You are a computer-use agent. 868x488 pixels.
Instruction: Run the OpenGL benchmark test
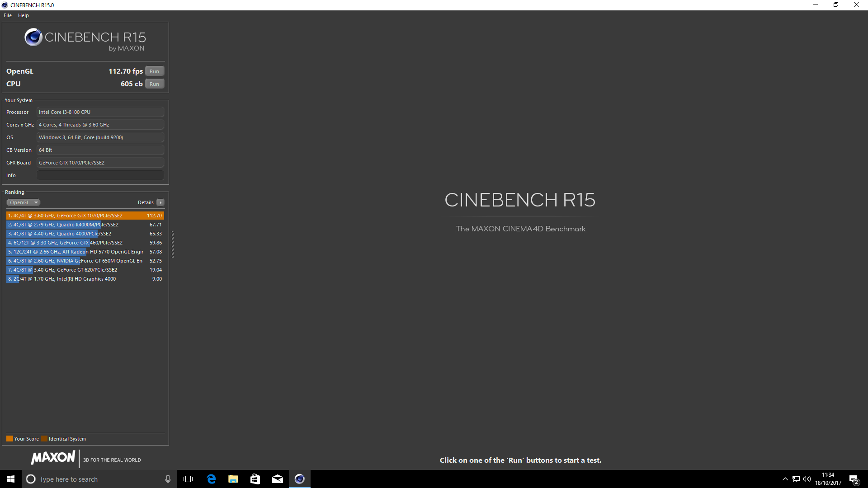click(x=154, y=71)
